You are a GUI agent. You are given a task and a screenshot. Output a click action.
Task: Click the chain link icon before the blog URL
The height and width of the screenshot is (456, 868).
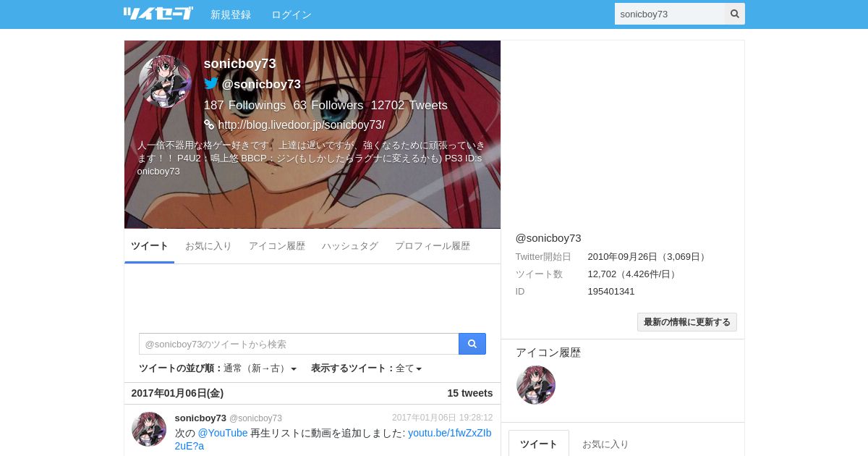[x=209, y=124]
